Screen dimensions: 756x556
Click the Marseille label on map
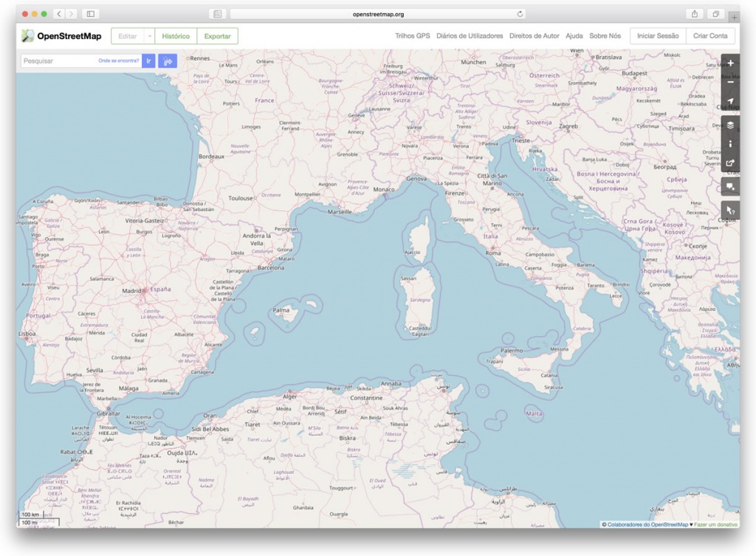(340, 212)
